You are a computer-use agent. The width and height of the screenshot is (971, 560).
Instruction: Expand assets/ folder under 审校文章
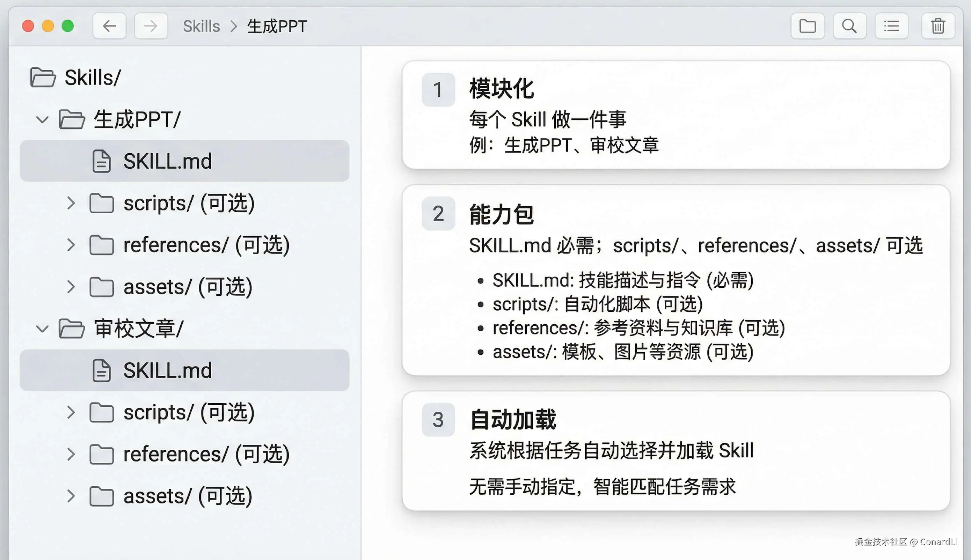71,496
